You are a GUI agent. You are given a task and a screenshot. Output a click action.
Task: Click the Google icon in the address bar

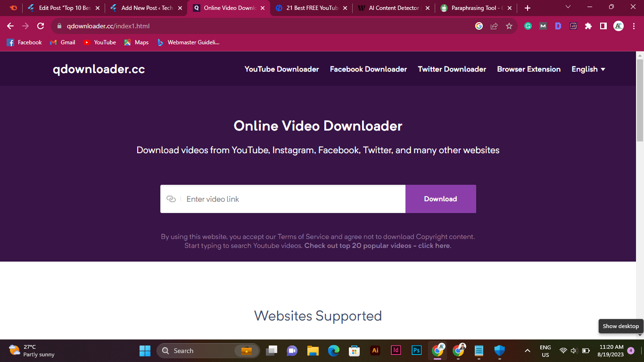(479, 26)
